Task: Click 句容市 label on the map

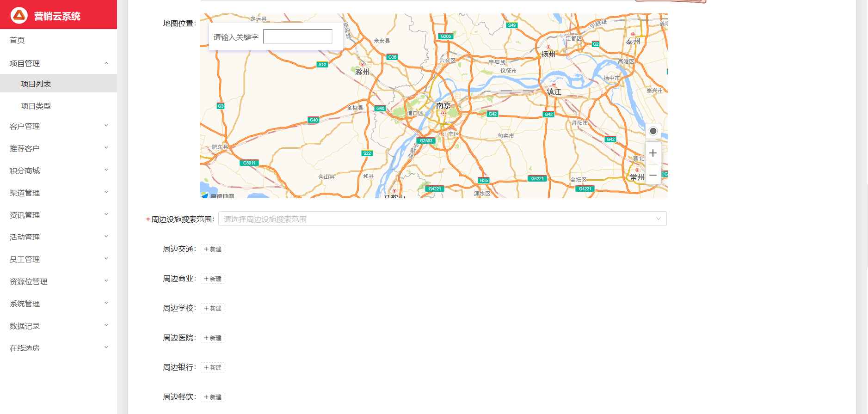Action: pos(505,136)
